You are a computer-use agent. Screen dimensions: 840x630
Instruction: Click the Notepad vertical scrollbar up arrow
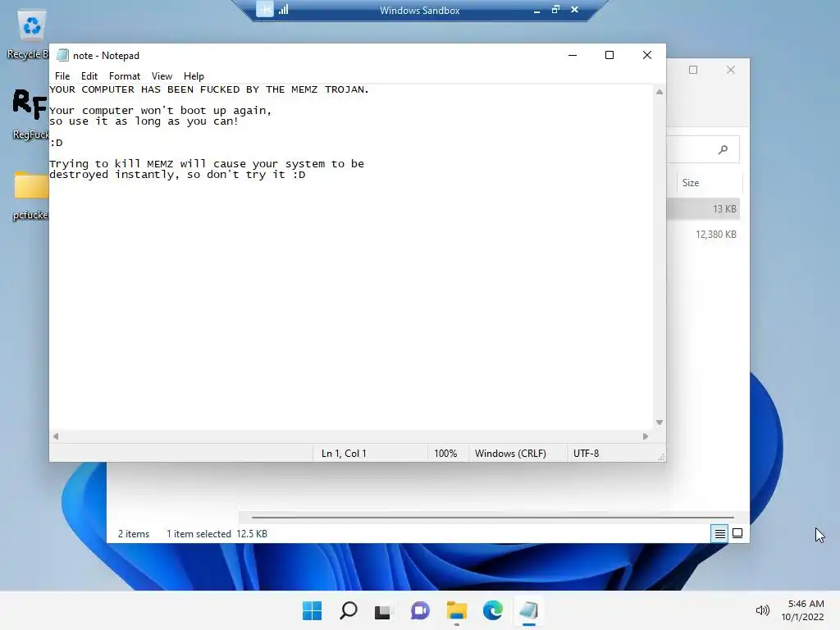[660, 92]
